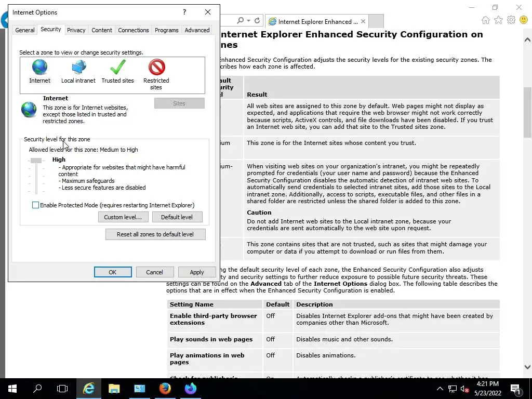The image size is (532, 399).
Task: Click the Apply button
Action: (x=197, y=272)
